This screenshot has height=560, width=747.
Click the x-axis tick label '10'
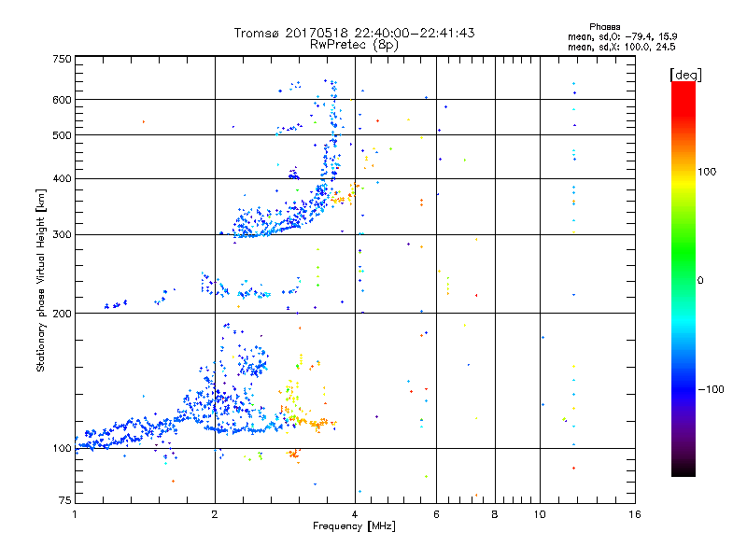(x=540, y=514)
